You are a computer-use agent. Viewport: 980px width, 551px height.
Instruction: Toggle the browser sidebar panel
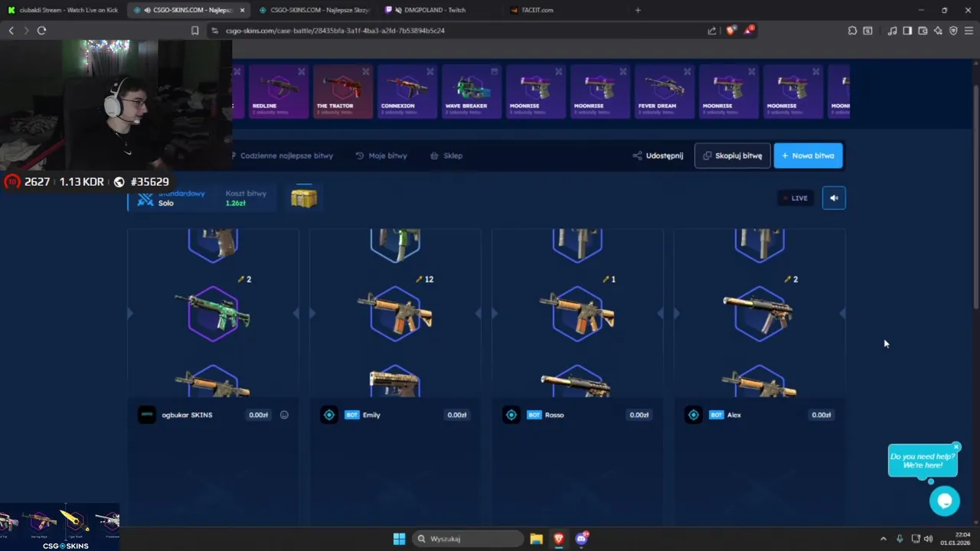tap(907, 31)
